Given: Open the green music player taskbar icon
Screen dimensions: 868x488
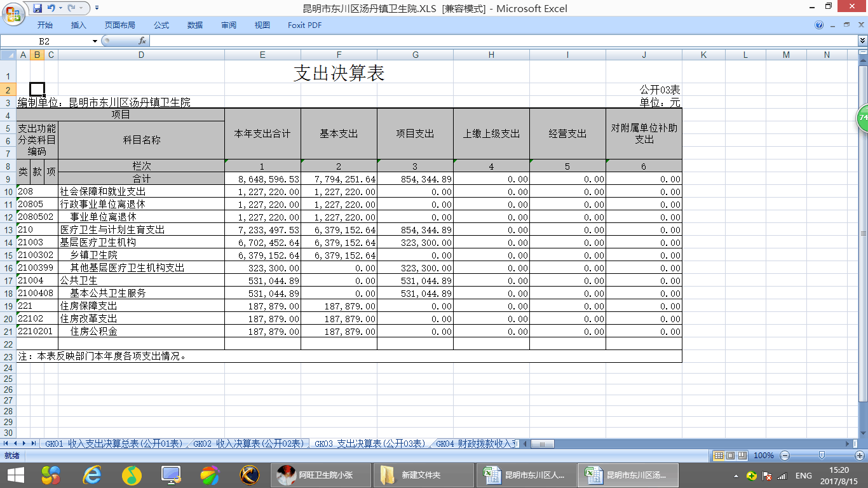Looking at the screenshot, I should pos(132,475).
